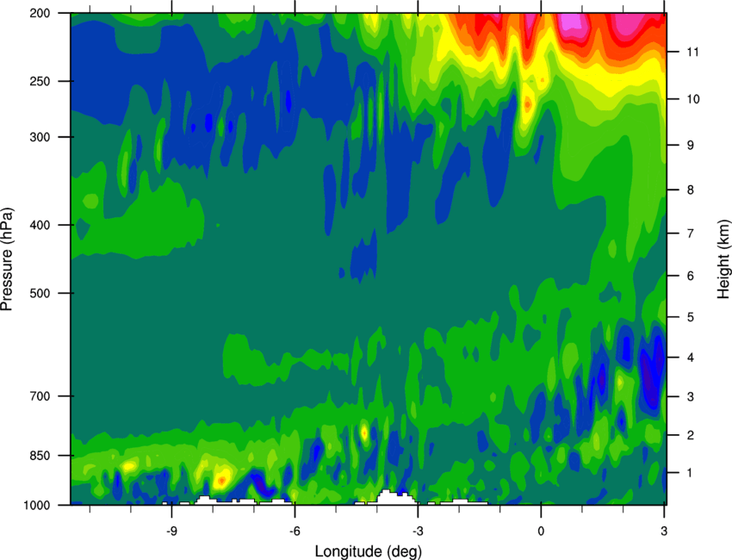732x560 pixels.
Task: Select the 6 km height tick label
Action: tap(691, 276)
